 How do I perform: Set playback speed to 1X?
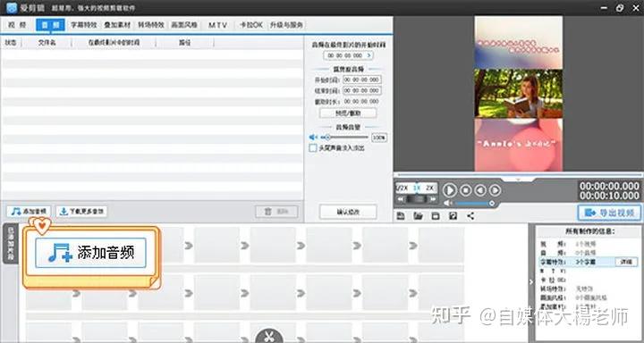point(417,188)
